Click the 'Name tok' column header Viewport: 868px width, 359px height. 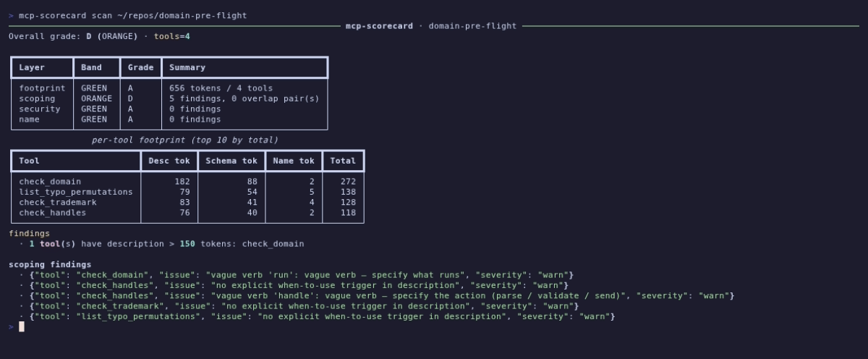click(x=294, y=161)
